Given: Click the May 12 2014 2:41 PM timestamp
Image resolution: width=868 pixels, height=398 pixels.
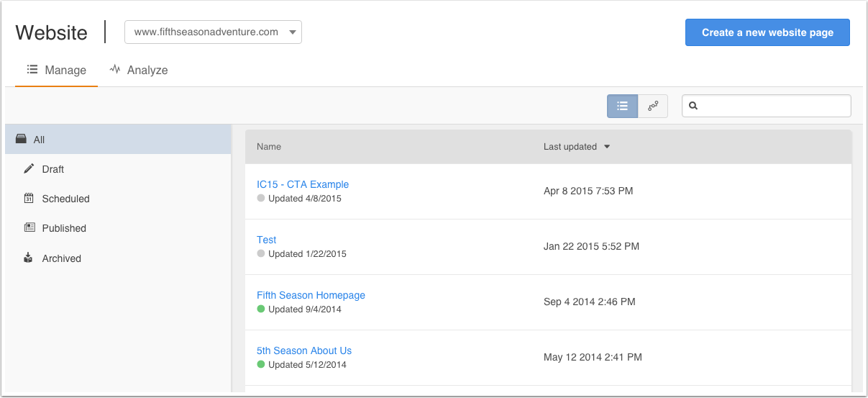Looking at the screenshot, I should coord(593,357).
